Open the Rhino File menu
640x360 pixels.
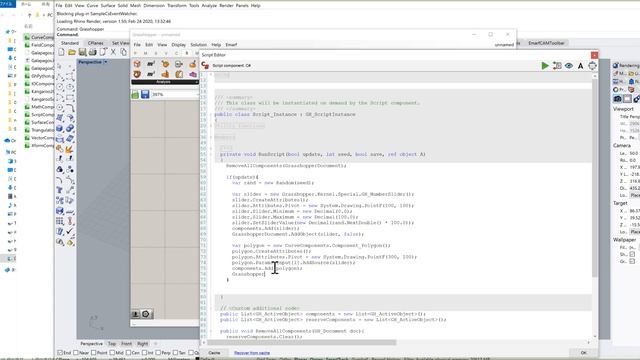(59, 6)
